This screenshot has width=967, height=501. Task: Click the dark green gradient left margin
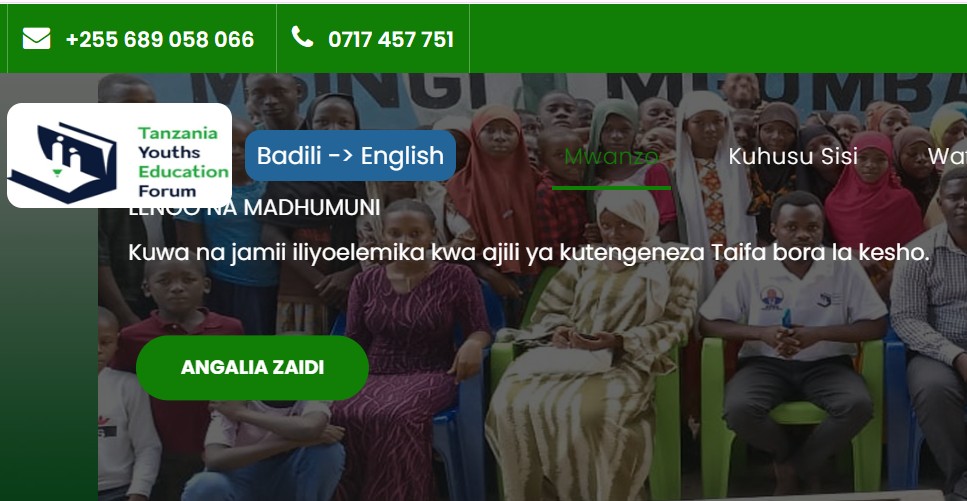pos(49,358)
